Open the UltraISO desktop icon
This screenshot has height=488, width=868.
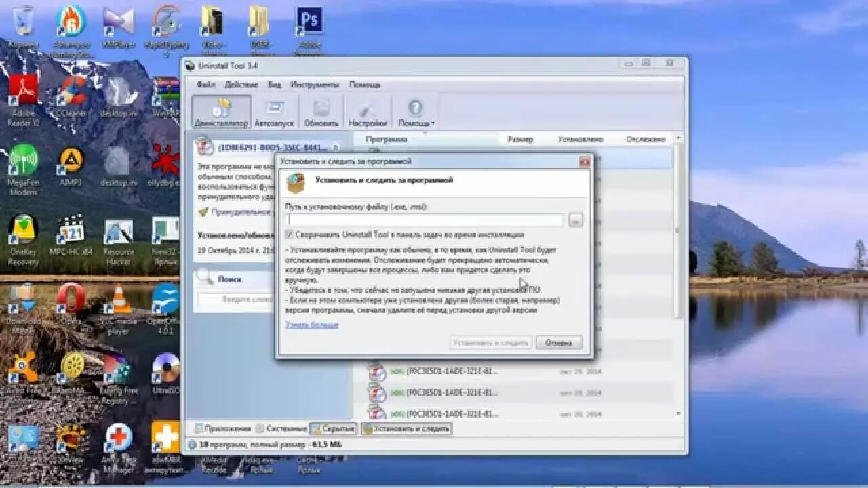[166, 374]
